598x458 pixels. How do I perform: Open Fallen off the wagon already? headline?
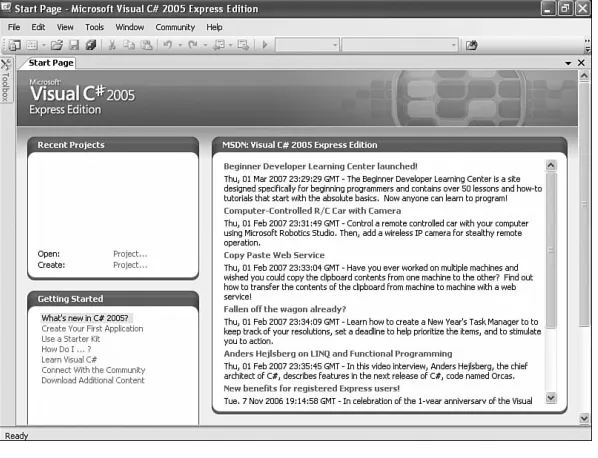pyautogui.click(x=285, y=309)
